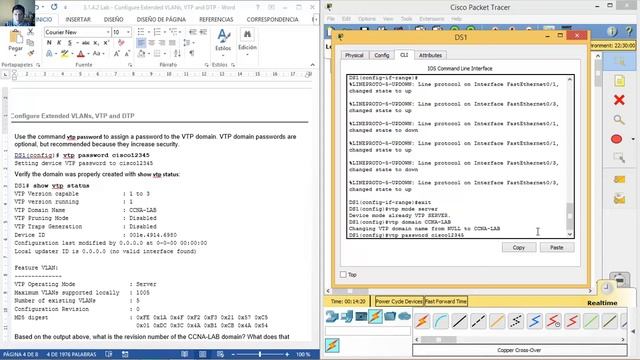Apply bold with the N button
Image resolution: width=640 pixels, height=360 pixels.
click(49, 43)
